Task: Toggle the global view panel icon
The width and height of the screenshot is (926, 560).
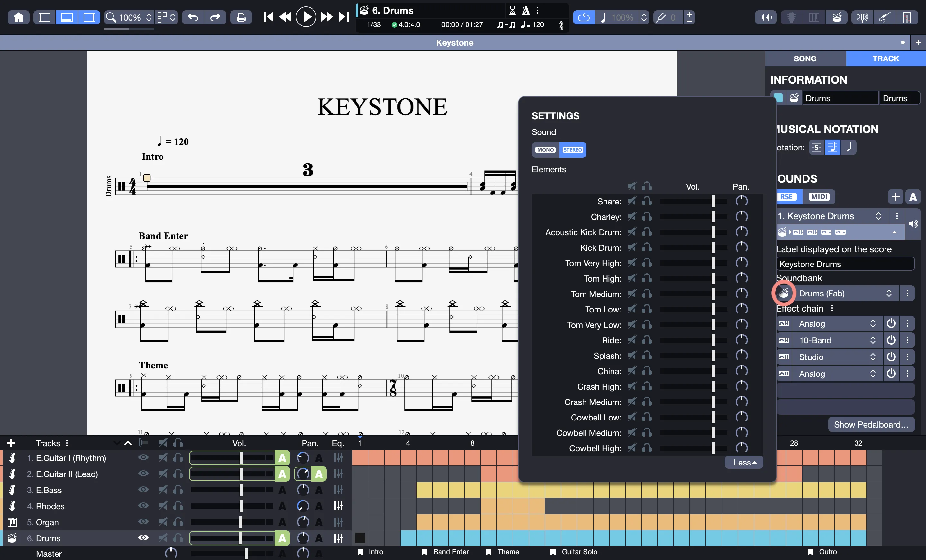Action: click(67, 17)
